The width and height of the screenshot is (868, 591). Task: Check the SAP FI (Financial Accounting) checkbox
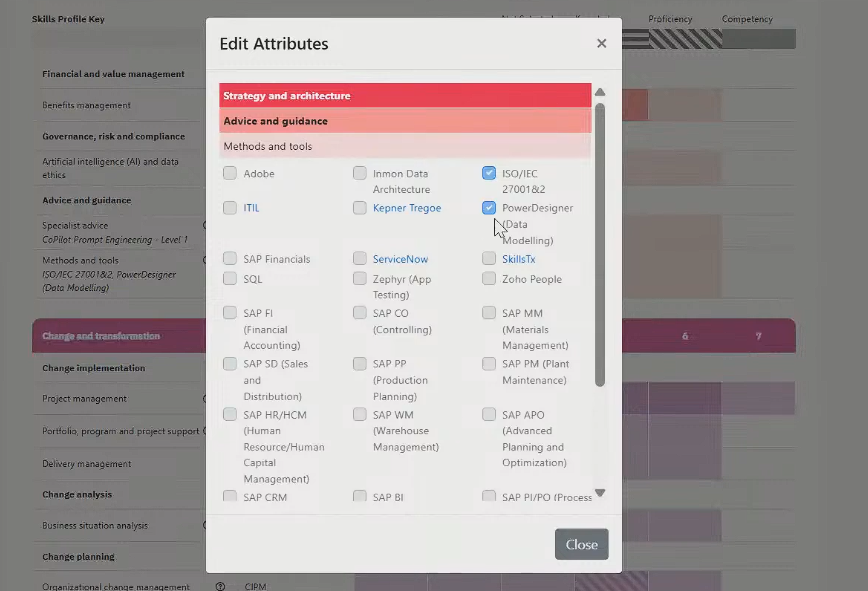click(x=230, y=313)
